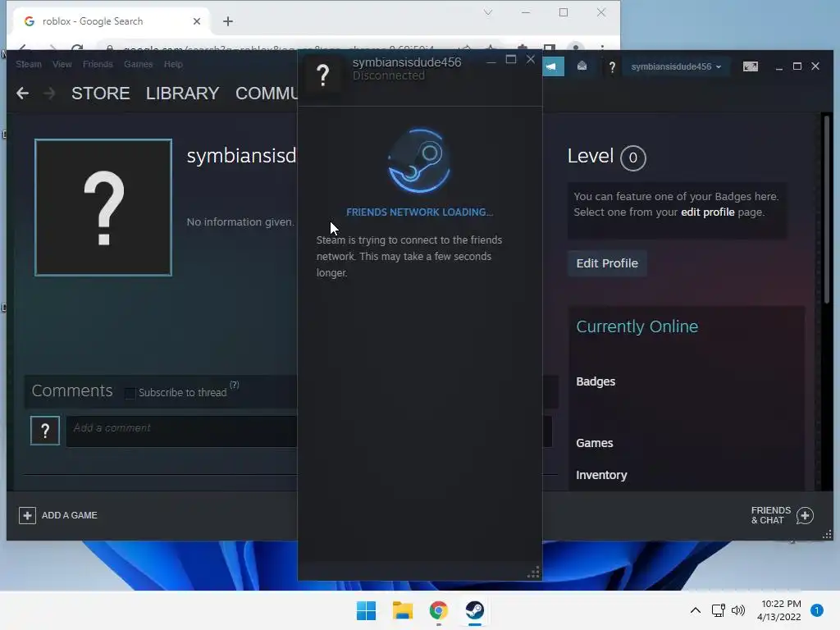Open Chrome from the taskbar

(x=438, y=610)
